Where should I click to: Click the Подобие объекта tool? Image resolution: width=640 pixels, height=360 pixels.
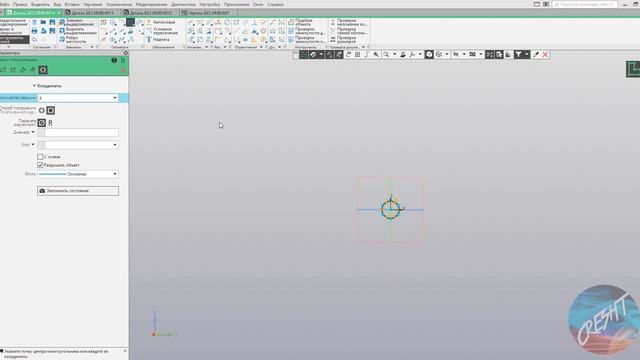click(x=300, y=22)
